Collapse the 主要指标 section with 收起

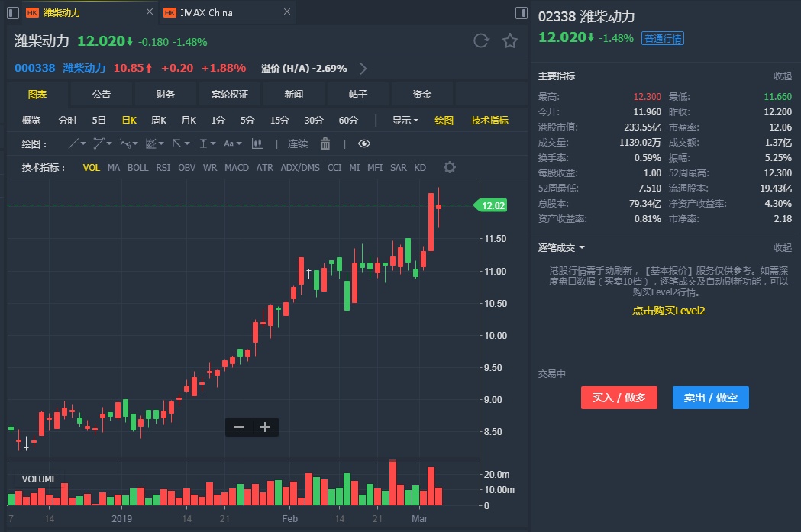tap(783, 76)
